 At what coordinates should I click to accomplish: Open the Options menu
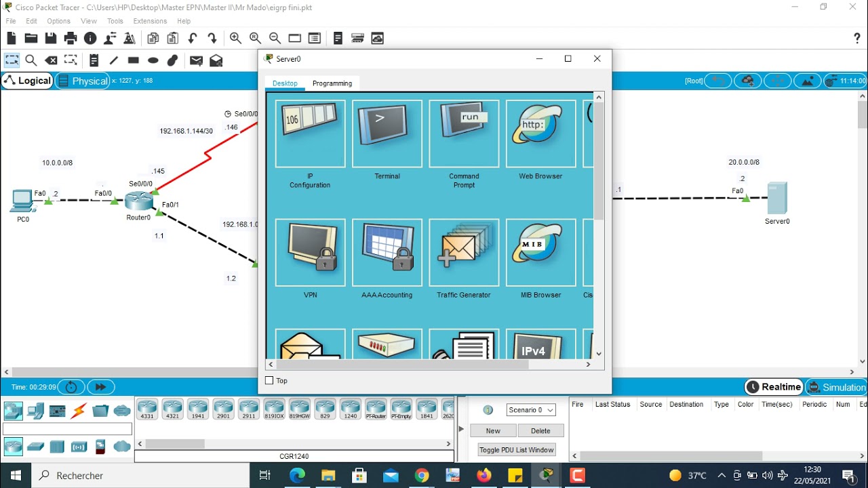coord(58,21)
